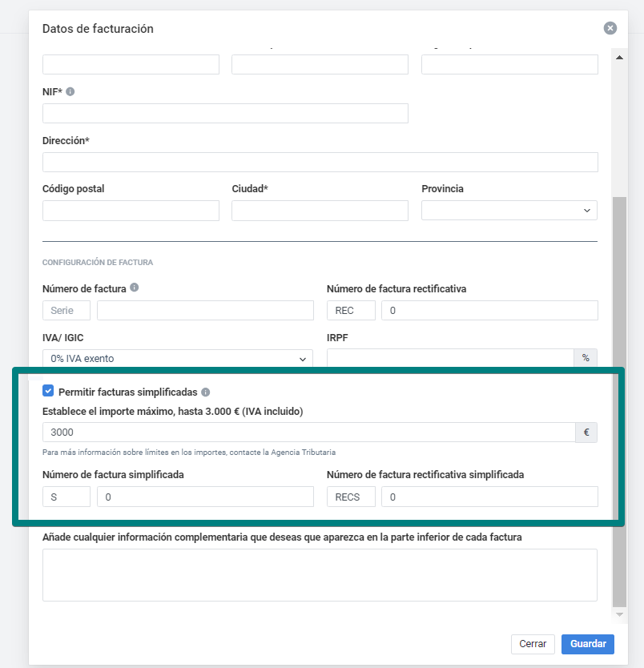Screen dimensions: 644x668
Task: Close the Datos de facturación dialog
Action: coord(610,28)
